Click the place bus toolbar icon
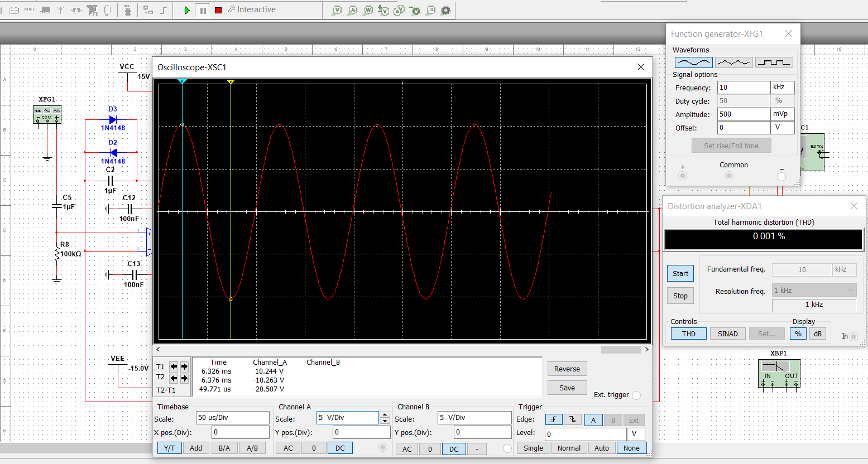The width and height of the screenshot is (868, 464). [164, 9]
